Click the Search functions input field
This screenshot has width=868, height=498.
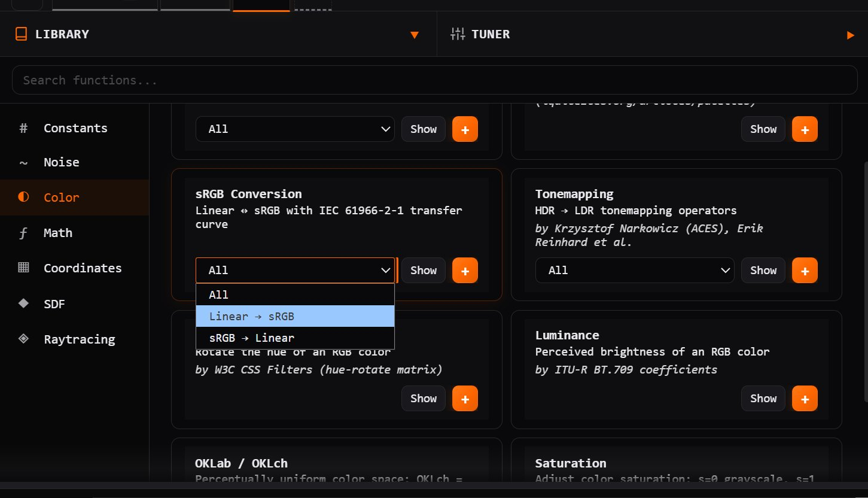tap(434, 80)
